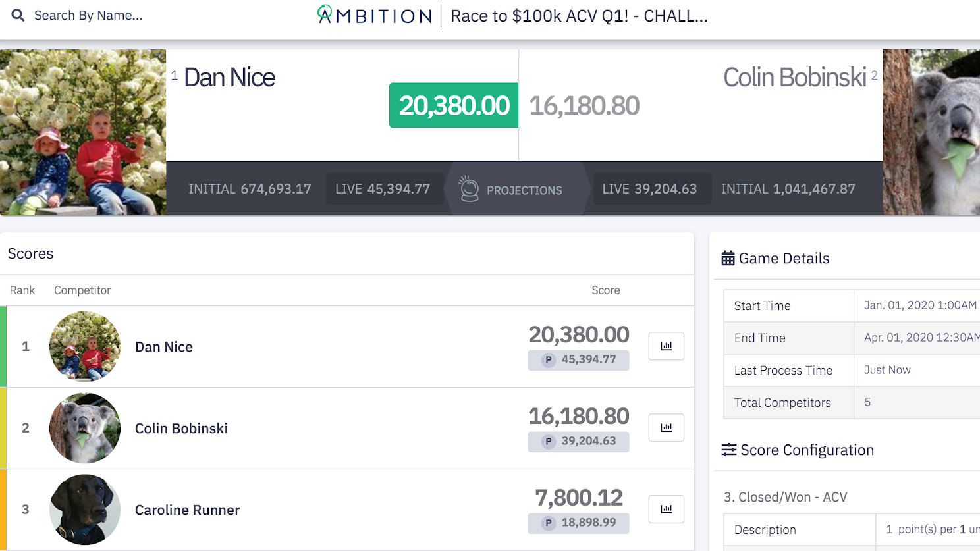The image size is (980, 551).
Task: Open Colin Bobinski's score chart icon
Action: [666, 428]
